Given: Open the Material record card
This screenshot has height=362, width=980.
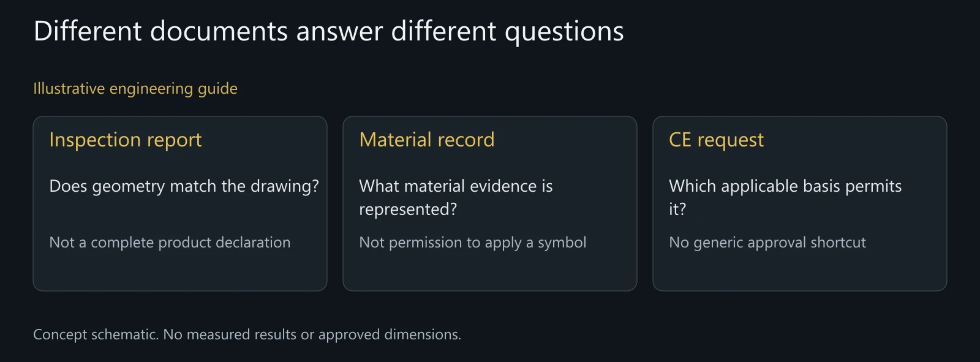Looking at the screenshot, I should click(490, 203).
